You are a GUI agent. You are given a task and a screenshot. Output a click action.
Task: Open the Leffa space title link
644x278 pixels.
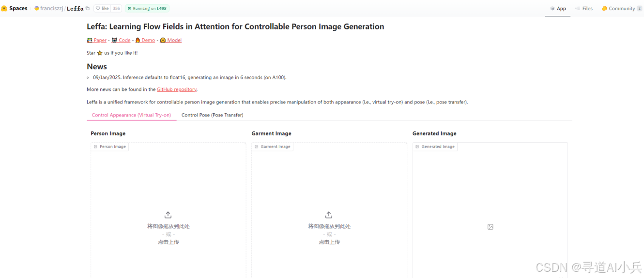tap(75, 8)
